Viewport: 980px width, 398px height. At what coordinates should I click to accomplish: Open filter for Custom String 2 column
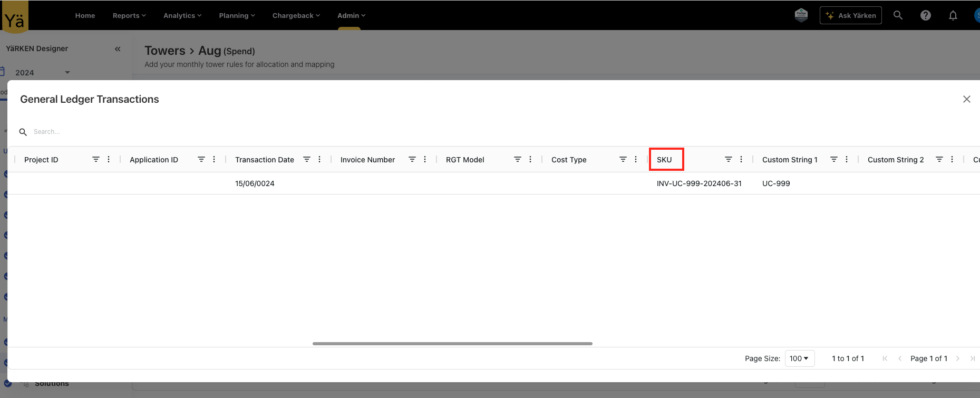point(939,159)
